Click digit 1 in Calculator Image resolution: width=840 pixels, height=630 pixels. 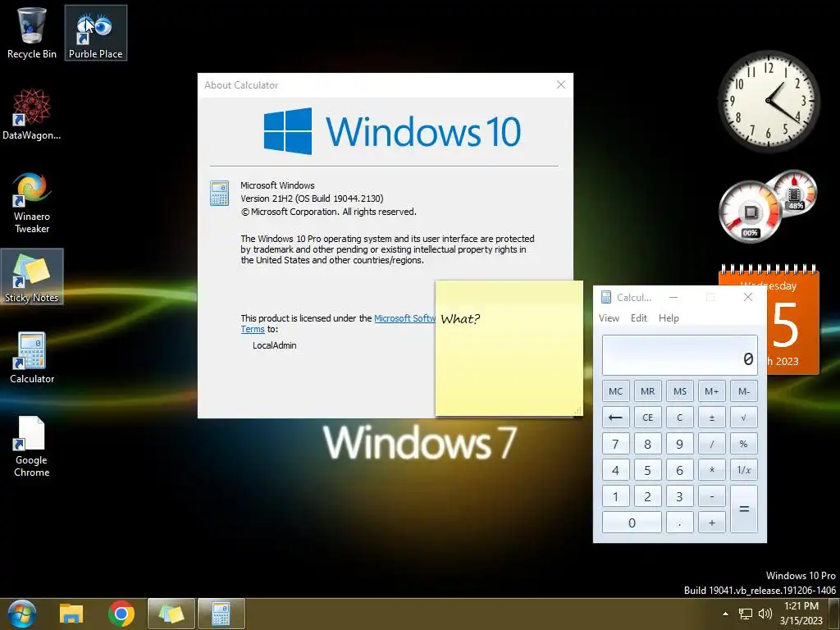[615, 496]
